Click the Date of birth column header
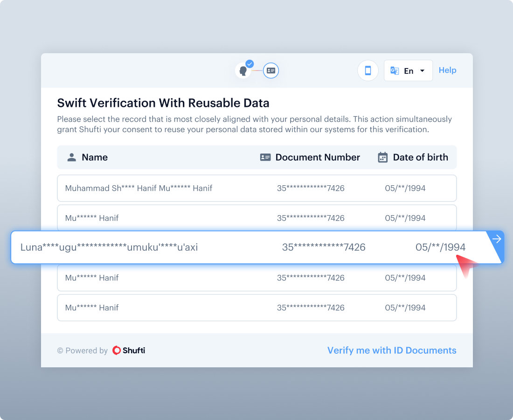Viewport: 513px width, 420px height. click(420, 157)
